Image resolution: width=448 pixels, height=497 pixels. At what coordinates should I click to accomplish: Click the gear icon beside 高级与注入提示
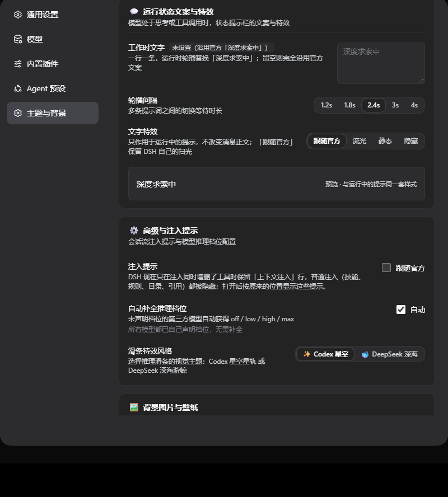tap(134, 231)
